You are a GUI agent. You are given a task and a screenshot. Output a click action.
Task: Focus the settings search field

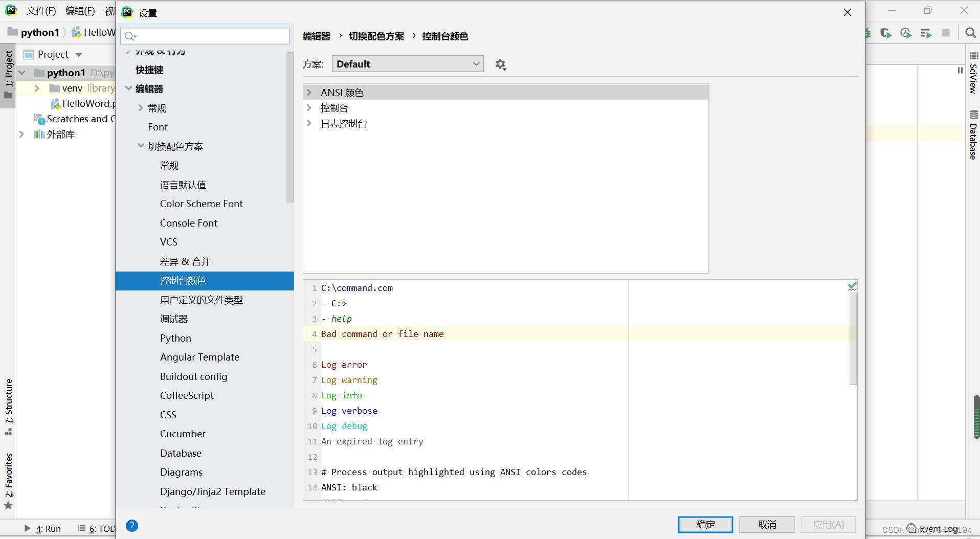point(205,36)
